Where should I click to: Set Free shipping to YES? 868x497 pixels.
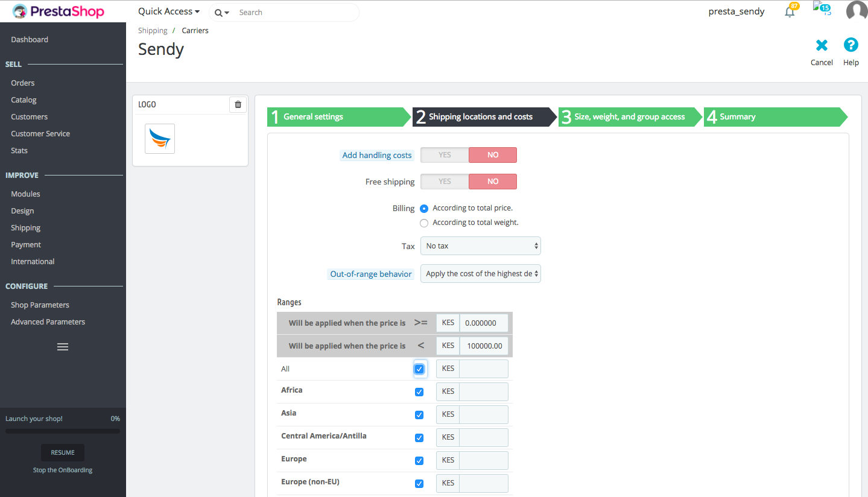[x=445, y=182]
